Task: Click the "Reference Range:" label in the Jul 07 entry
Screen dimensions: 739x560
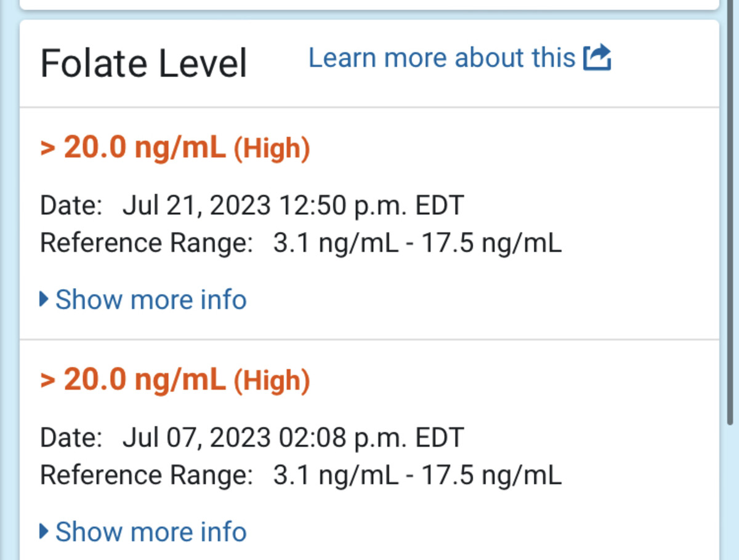Action: [147, 476]
